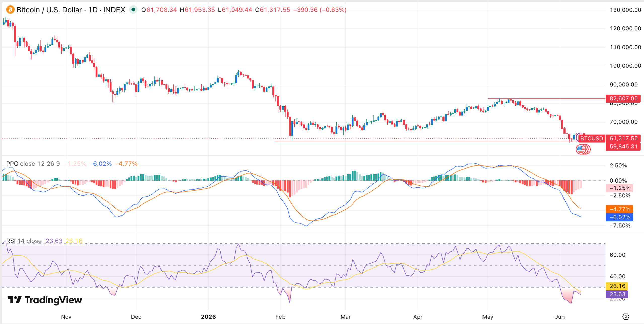Click the BTCUSD price label tag
Viewport: 644px width, 324px height.
tap(592, 138)
